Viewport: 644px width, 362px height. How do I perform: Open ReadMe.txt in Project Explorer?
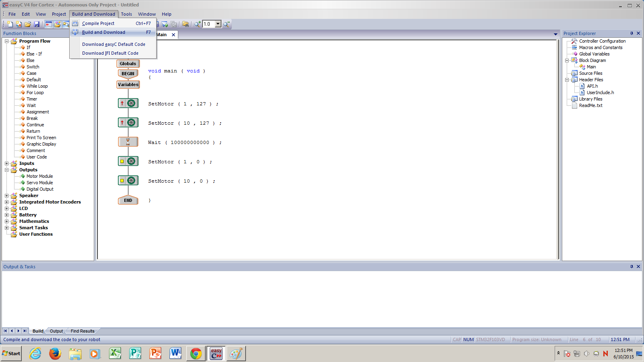point(590,105)
